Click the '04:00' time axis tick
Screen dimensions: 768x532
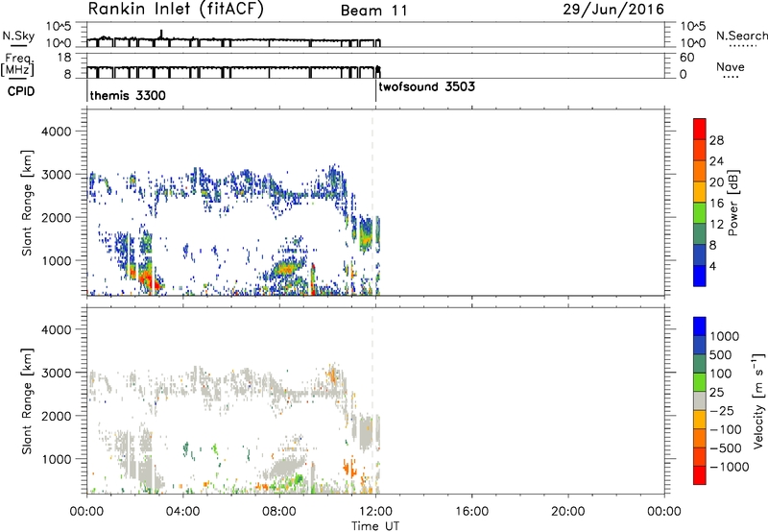(x=183, y=512)
